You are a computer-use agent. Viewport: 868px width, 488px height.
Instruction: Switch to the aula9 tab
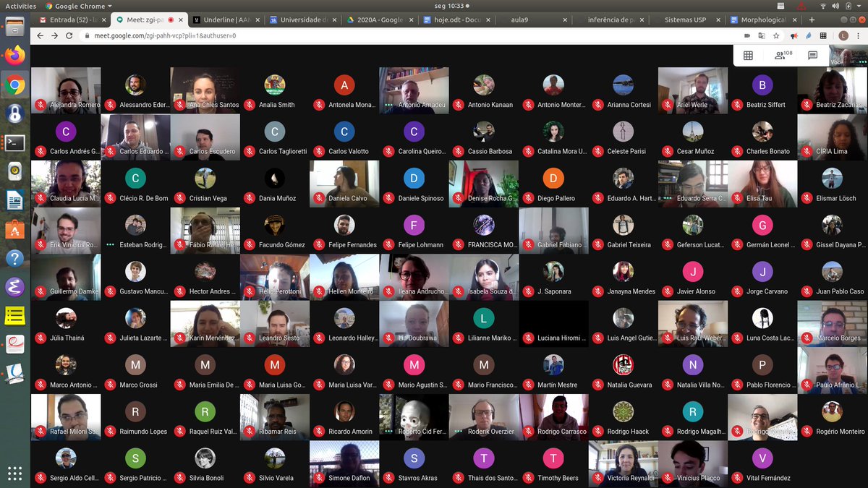click(x=532, y=20)
